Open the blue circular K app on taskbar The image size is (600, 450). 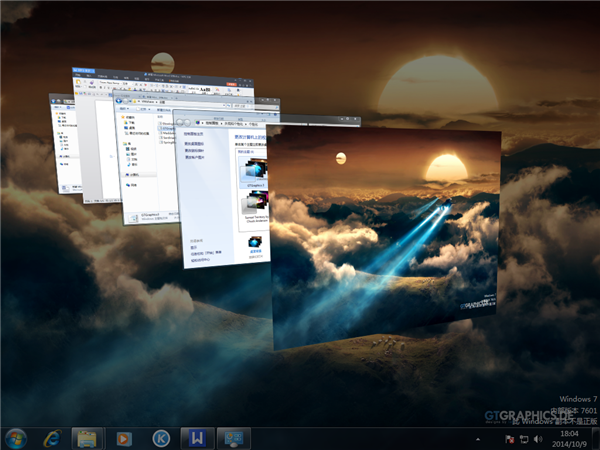(159, 438)
